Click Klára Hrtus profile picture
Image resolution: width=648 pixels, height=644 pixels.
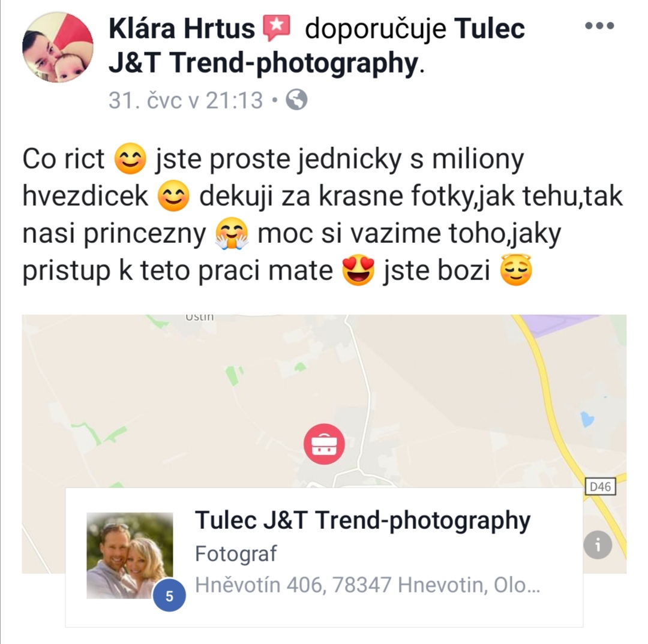tap(58, 47)
